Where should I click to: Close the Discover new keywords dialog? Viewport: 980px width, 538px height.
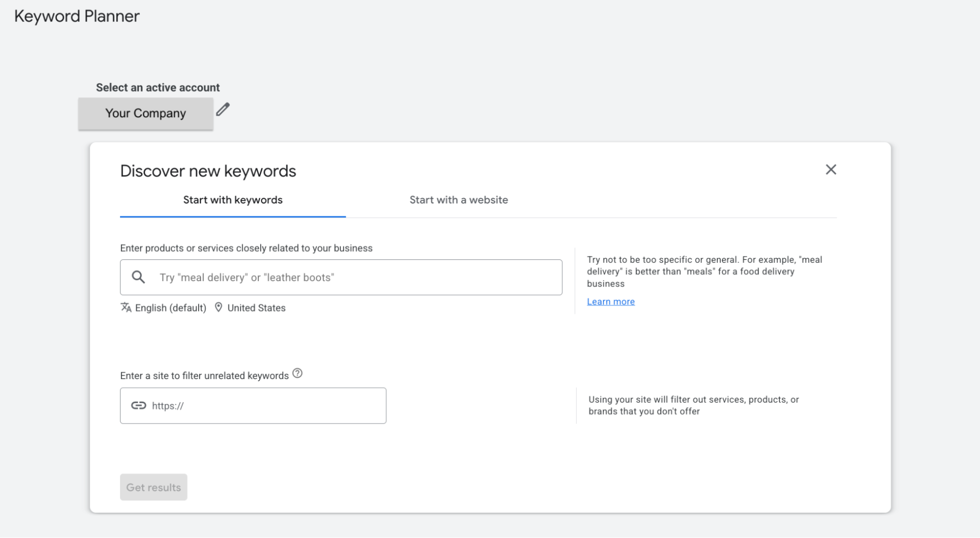point(830,170)
